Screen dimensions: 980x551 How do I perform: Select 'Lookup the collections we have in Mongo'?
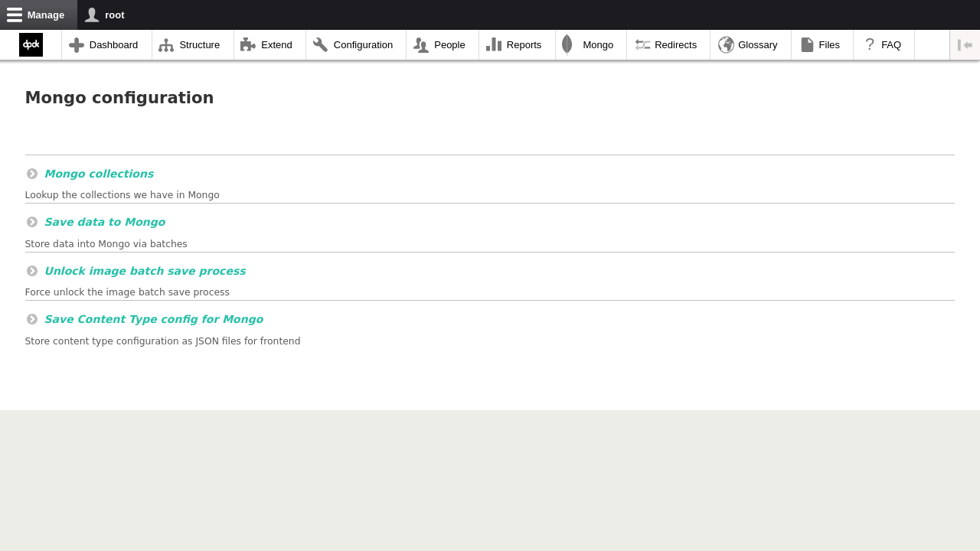[122, 195]
